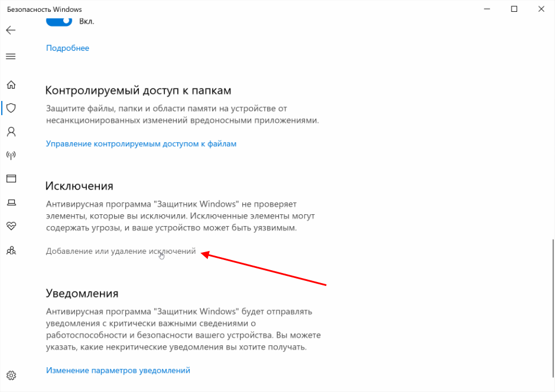Go back with the arrow icon

click(11, 30)
